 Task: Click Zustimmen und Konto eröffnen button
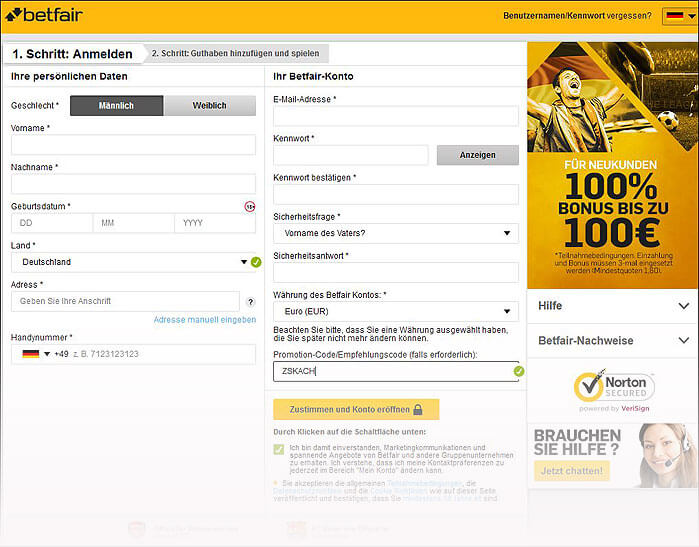(356, 409)
